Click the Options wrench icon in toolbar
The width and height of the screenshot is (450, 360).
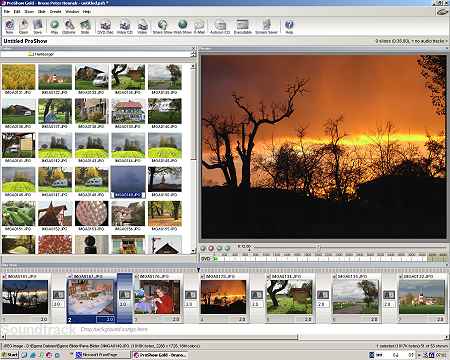(69, 26)
